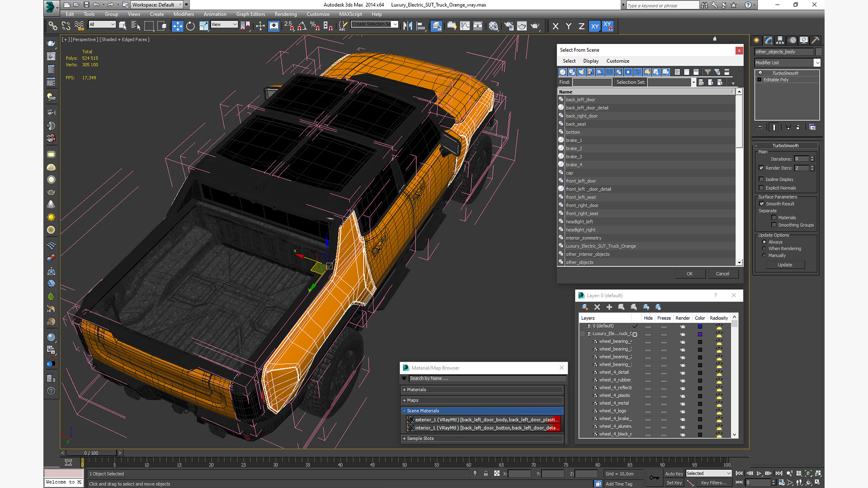Click Cancel in Select From Scene dialog
This screenshot has width=868, height=488.
(x=722, y=274)
